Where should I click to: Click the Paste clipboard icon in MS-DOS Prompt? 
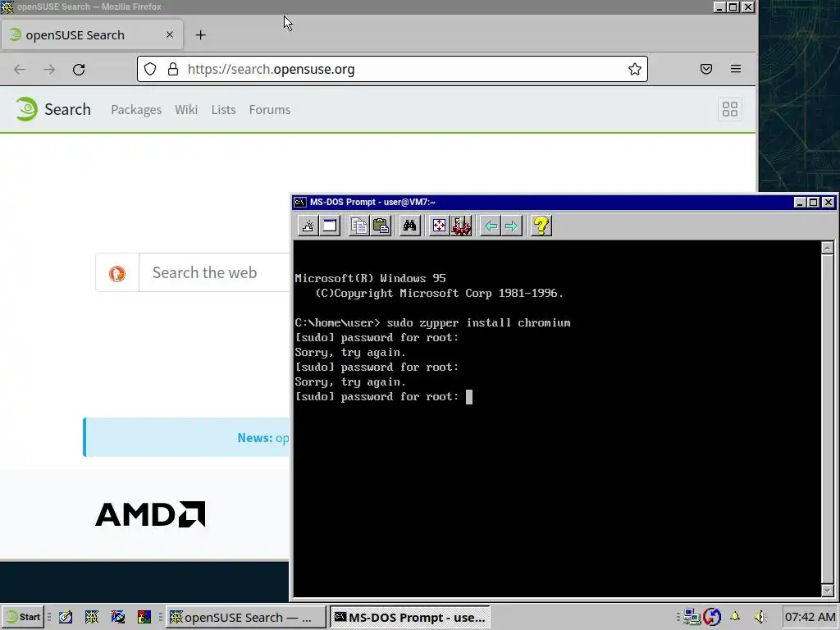381,226
